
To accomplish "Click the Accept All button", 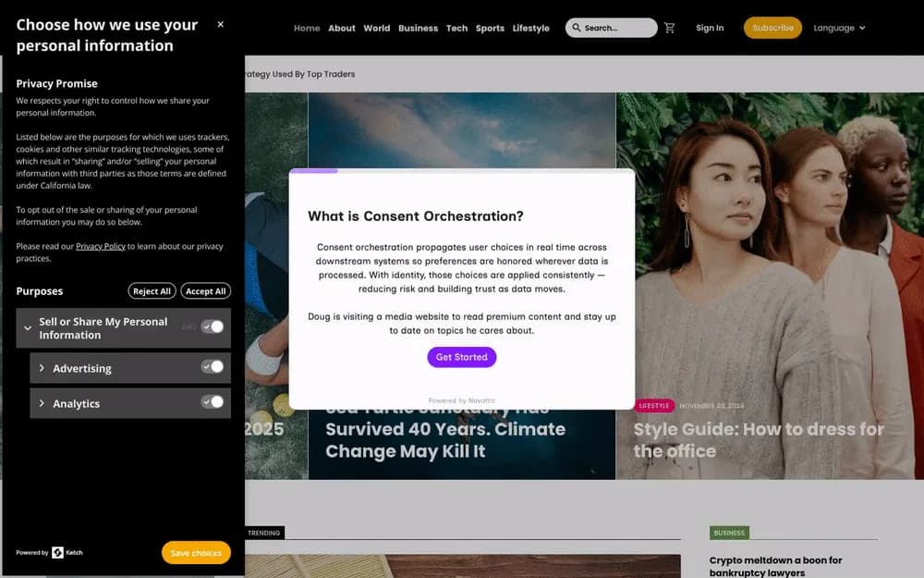I will tap(205, 291).
